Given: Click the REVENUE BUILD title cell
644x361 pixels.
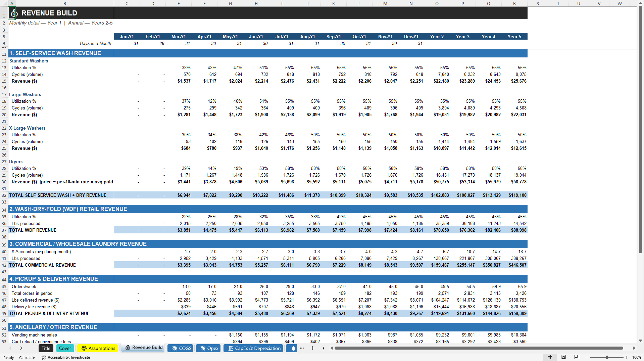Looking at the screenshot, I should (49, 13).
